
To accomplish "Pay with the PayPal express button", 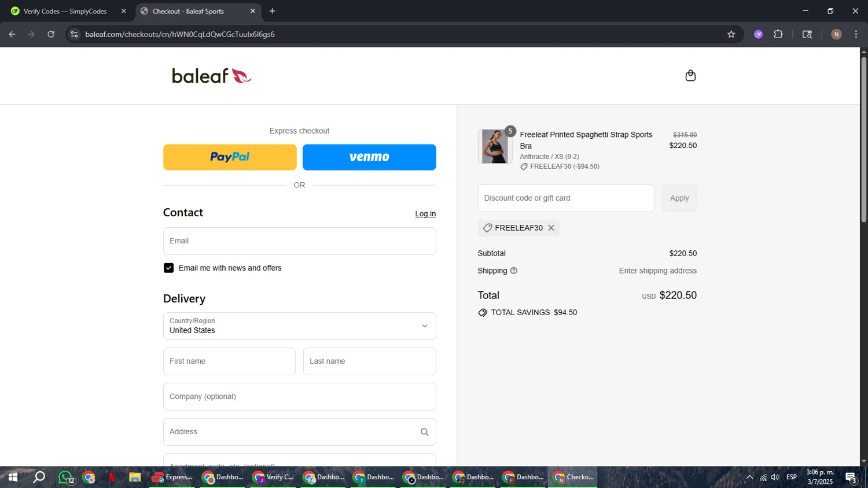I will tap(230, 157).
